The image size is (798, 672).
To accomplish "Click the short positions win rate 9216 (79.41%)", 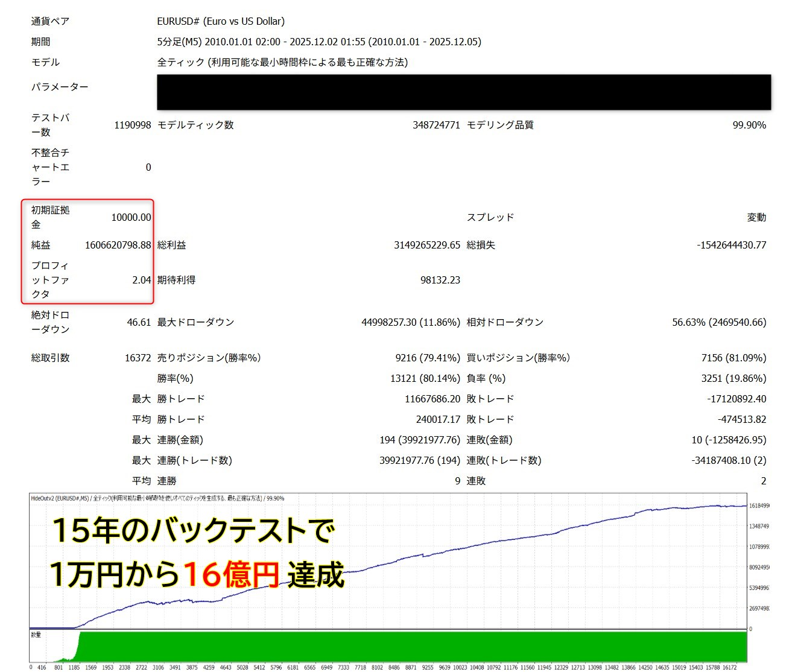I will click(x=427, y=358).
